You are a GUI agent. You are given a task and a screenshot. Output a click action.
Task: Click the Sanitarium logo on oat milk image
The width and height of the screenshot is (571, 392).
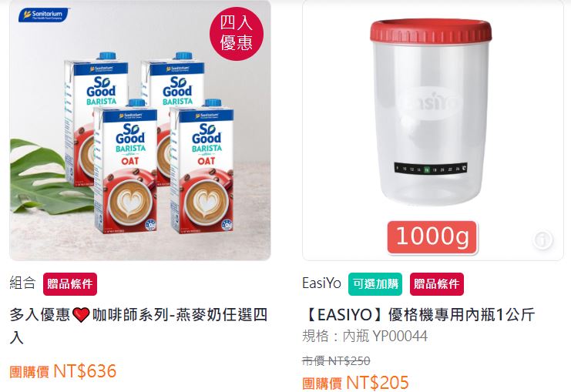point(43,15)
